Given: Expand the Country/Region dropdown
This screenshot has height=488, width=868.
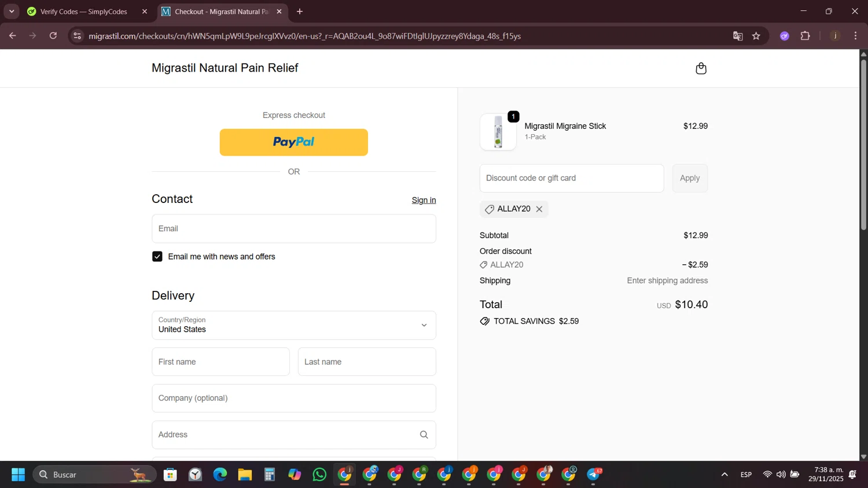Looking at the screenshot, I should [293, 326].
